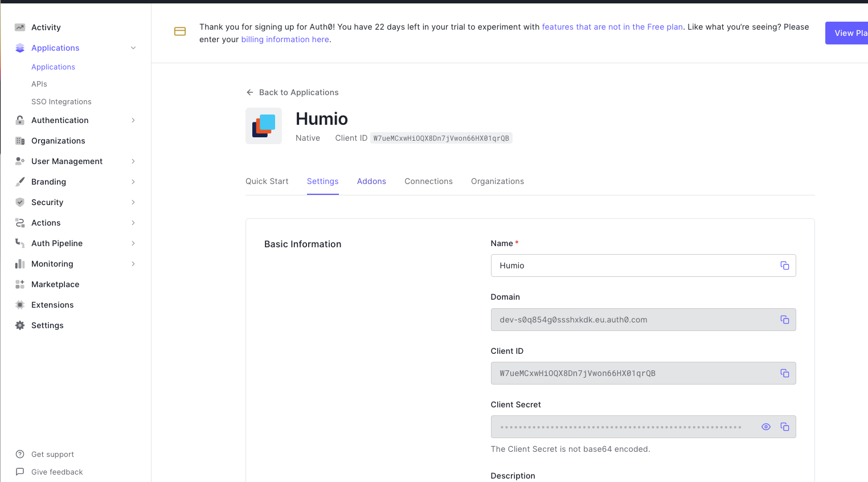
Task: Click the billing information here link
Action: click(285, 39)
